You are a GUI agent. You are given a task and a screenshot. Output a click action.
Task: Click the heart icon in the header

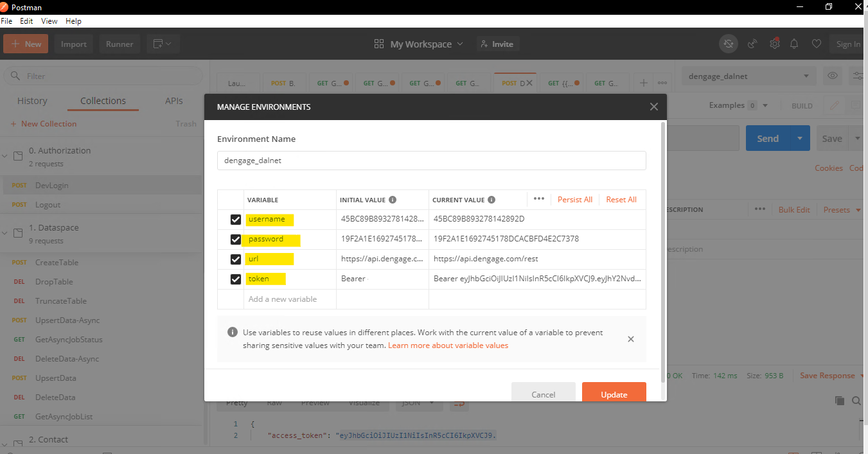817,44
